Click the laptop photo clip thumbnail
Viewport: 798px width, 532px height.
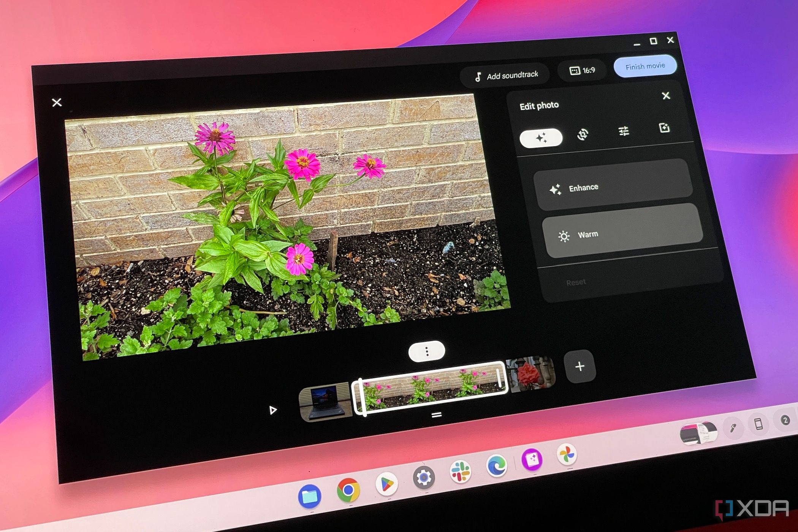(325, 399)
